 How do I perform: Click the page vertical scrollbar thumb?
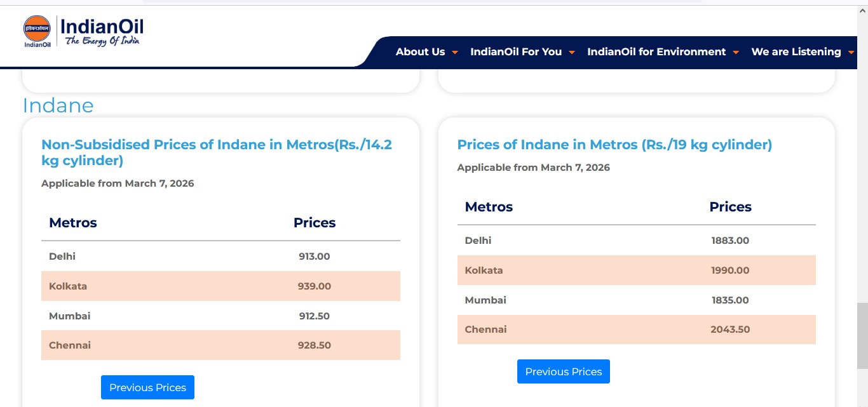862,336
